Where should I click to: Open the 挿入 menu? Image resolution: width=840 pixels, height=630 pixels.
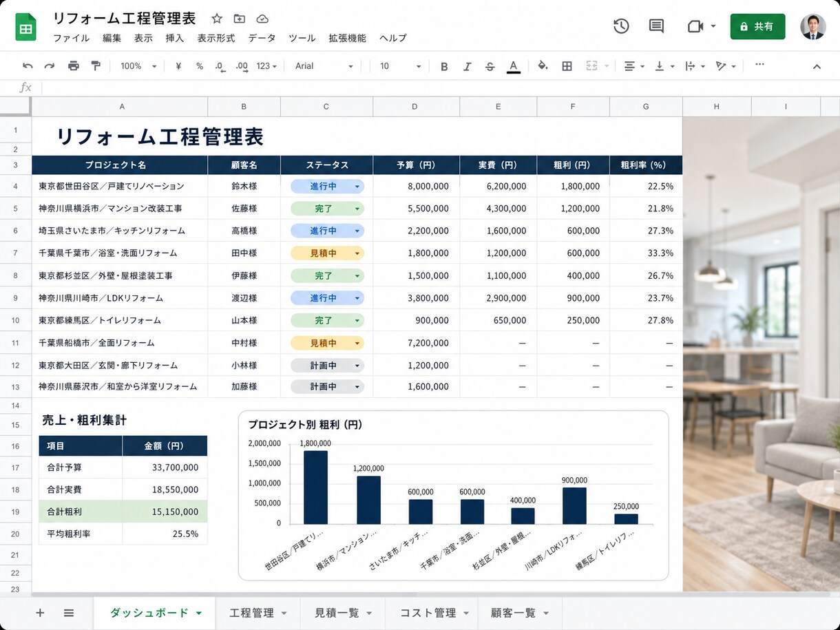[175, 39]
